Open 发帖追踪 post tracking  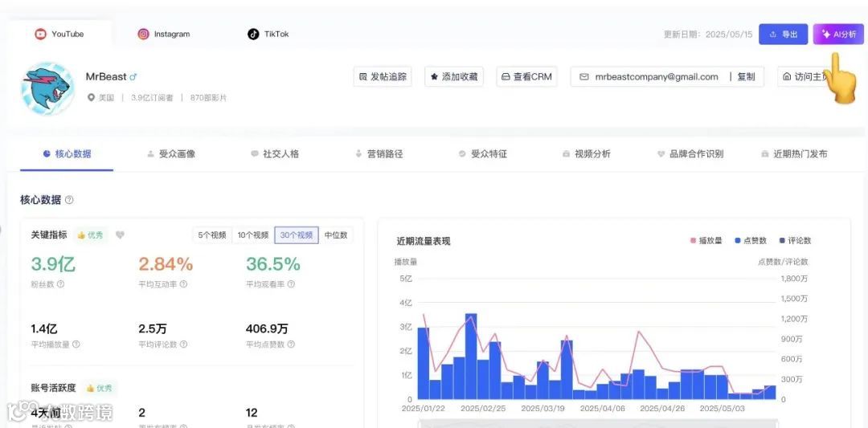pos(383,77)
